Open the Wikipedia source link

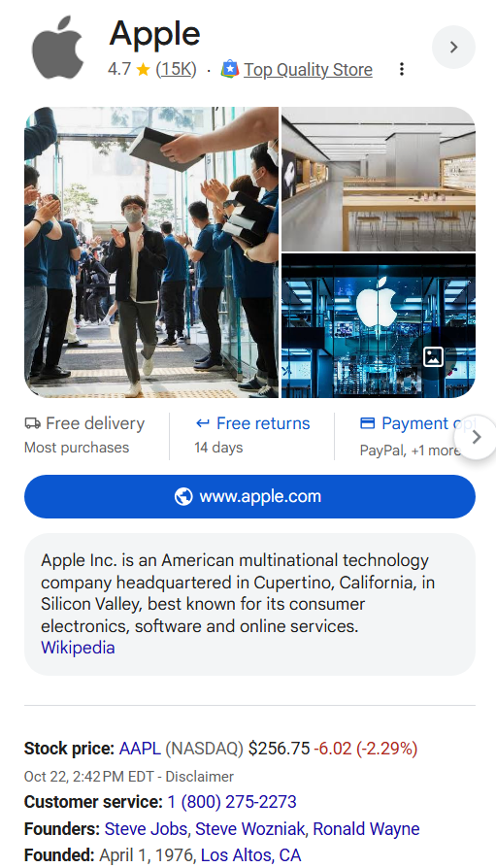(78, 648)
